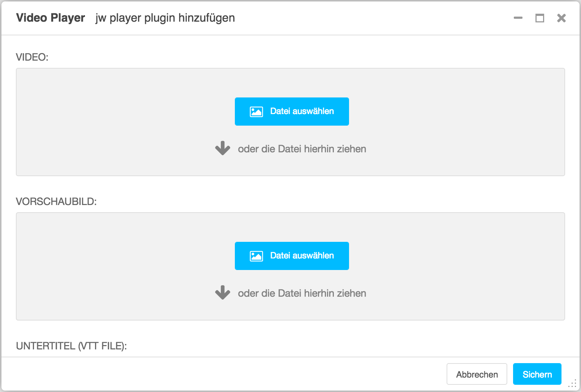Save the plugin with Sichern
581x392 pixels.
point(537,374)
